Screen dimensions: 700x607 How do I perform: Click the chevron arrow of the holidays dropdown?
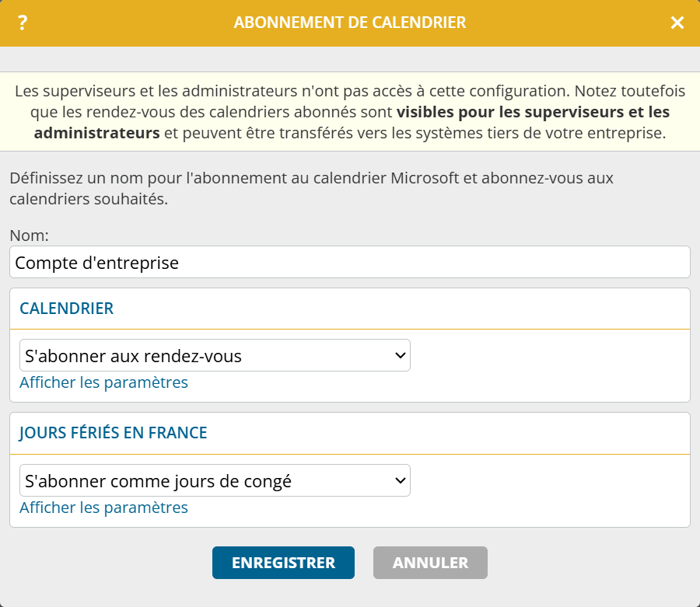pyautogui.click(x=401, y=481)
